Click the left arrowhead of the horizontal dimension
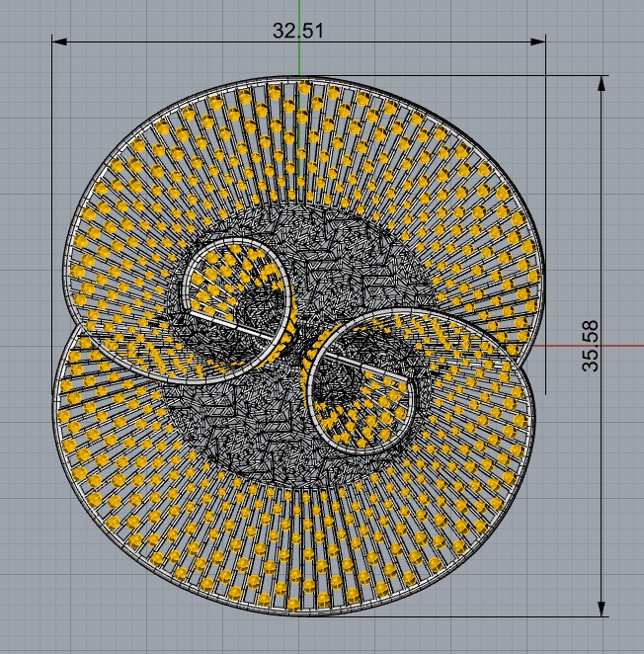The width and height of the screenshot is (644, 654). (x=59, y=41)
